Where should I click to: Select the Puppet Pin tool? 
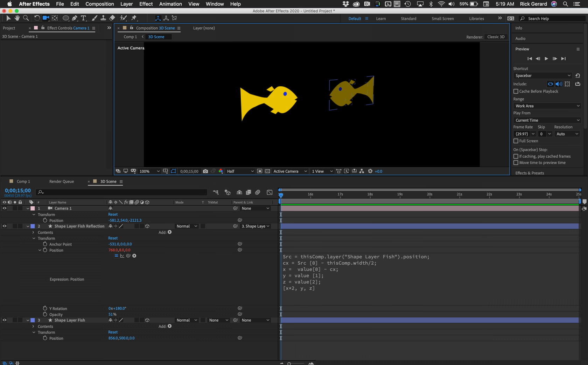tap(134, 18)
